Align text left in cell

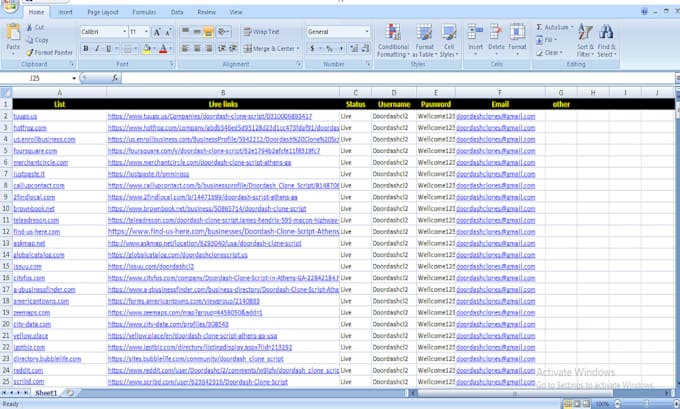click(x=185, y=48)
